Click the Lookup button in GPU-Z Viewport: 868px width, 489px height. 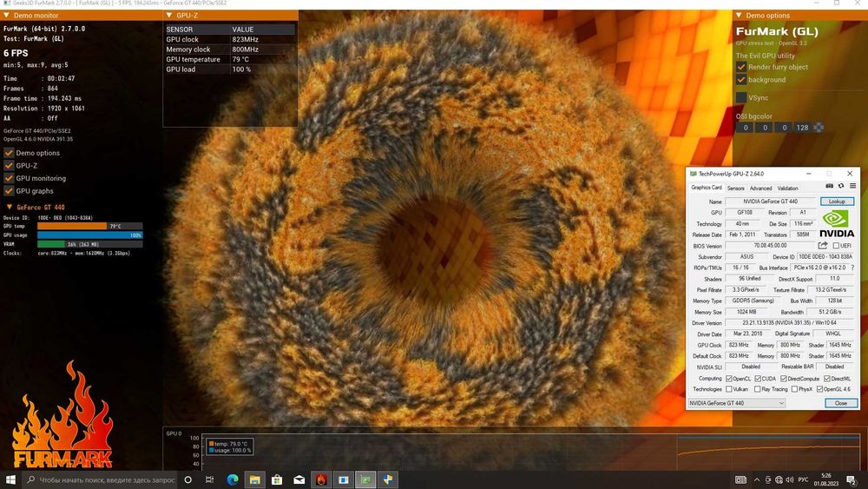coord(837,202)
